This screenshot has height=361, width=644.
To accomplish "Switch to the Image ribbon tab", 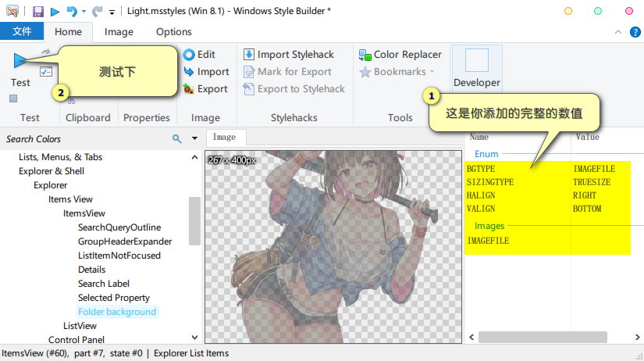I will click(x=119, y=32).
